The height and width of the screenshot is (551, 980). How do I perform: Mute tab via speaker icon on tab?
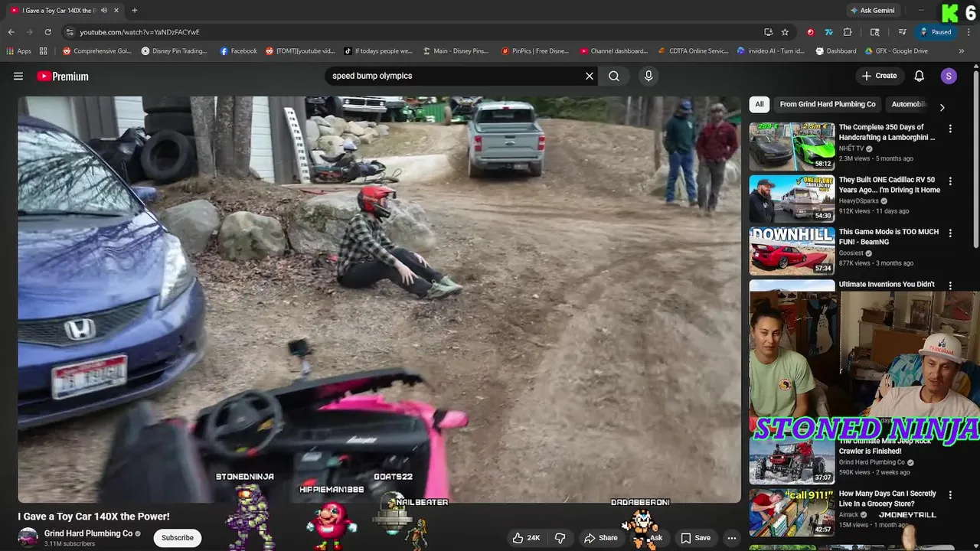pos(103,10)
